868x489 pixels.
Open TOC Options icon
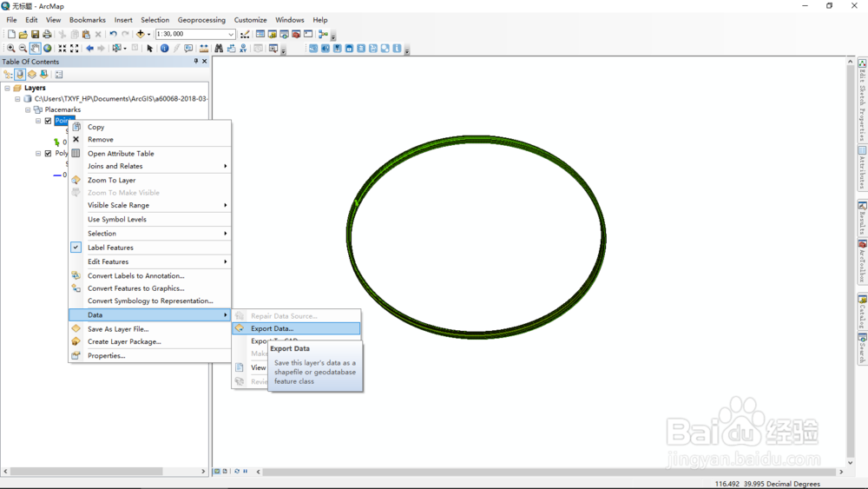59,74
